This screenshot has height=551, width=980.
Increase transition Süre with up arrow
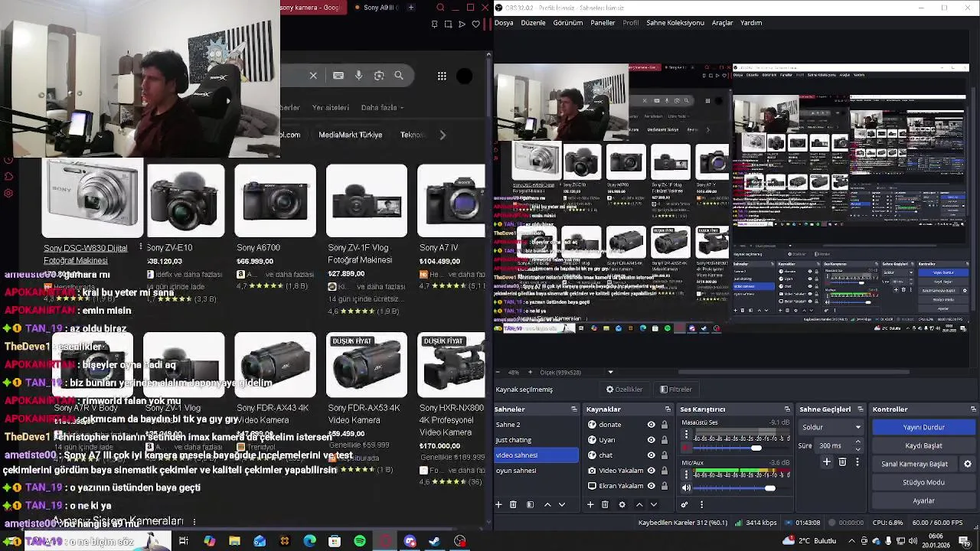857,442
